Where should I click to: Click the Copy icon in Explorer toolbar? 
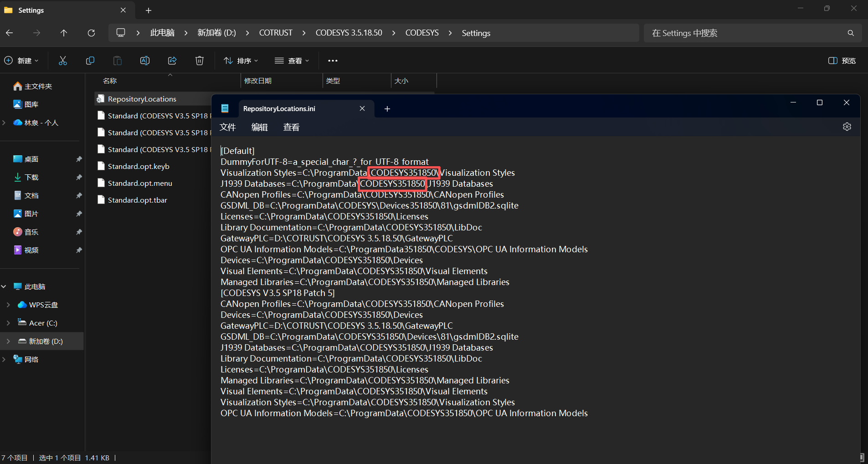click(90, 61)
